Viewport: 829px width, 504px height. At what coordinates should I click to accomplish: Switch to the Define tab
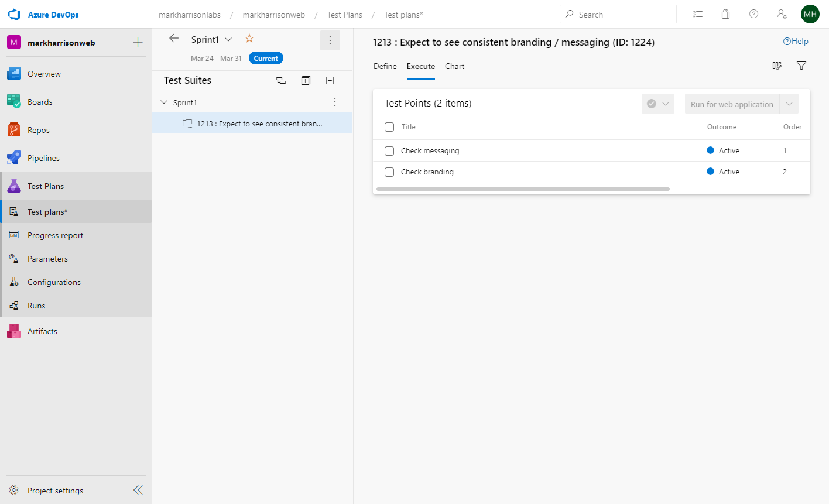(x=385, y=67)
